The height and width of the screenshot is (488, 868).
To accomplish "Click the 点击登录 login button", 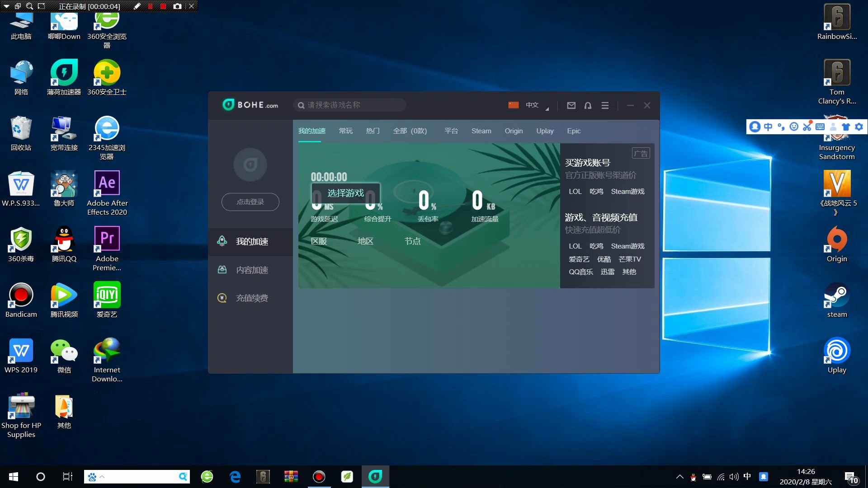I will 250,202.
